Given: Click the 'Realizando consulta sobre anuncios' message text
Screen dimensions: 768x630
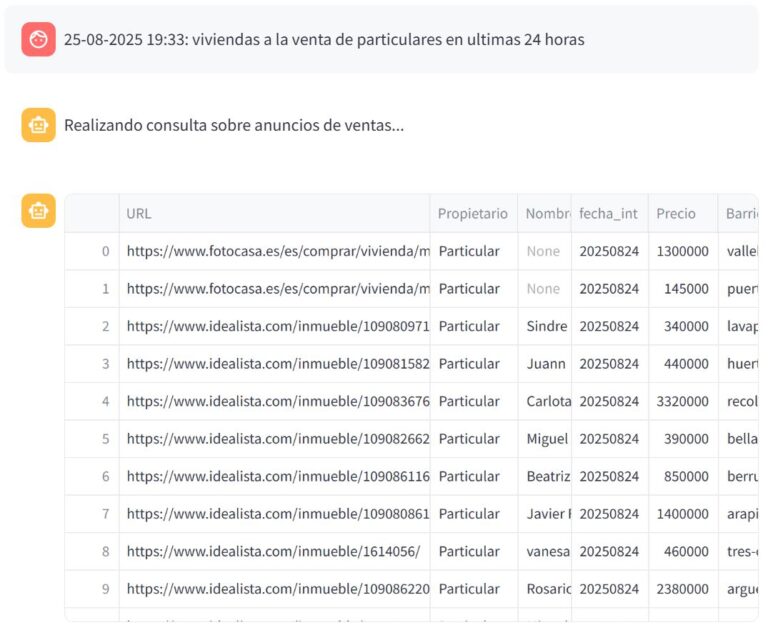Looking at the screenshot, I should tap(234, 126).
